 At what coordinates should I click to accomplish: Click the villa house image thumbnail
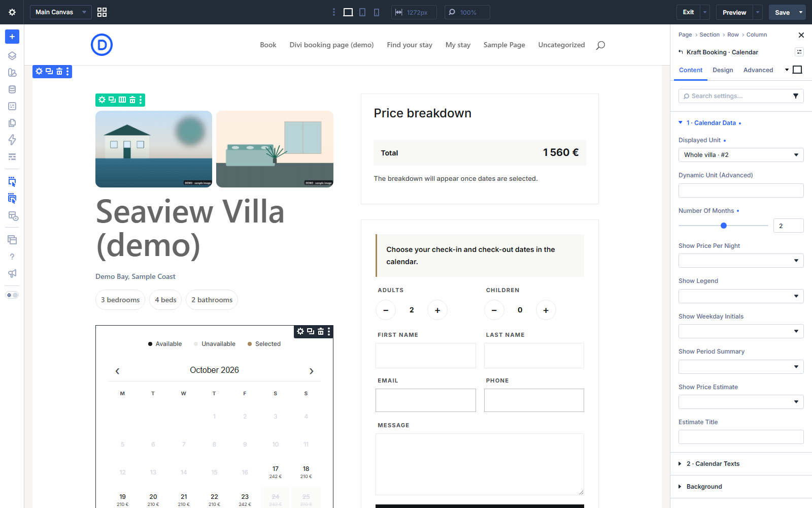(154, 149)
